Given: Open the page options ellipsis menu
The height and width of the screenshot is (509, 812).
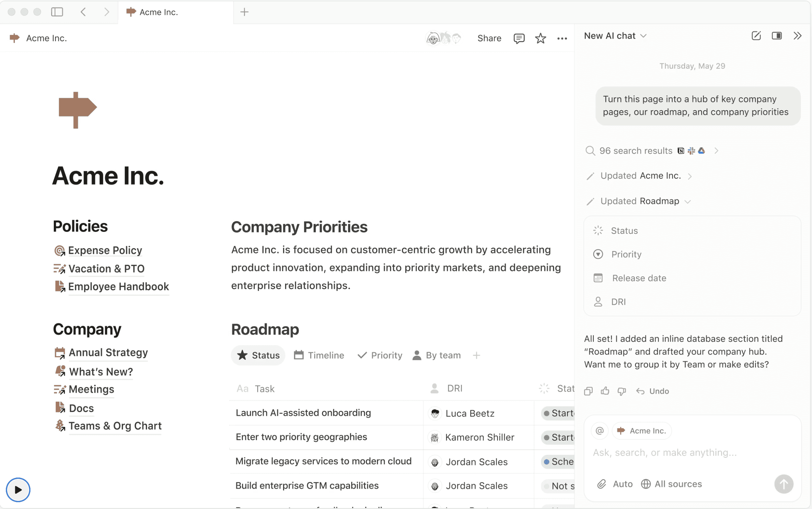Looking at the screenshot, I should click(562, 38).
